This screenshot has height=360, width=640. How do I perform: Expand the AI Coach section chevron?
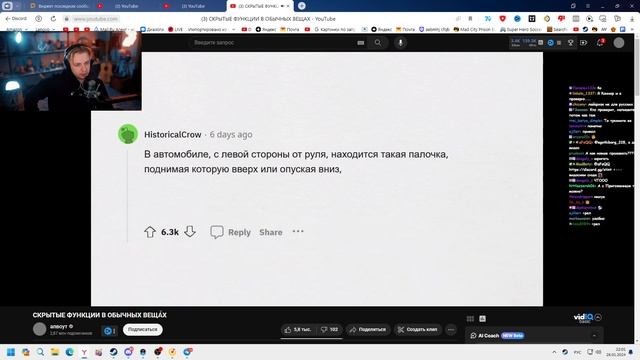pos(594,336)
